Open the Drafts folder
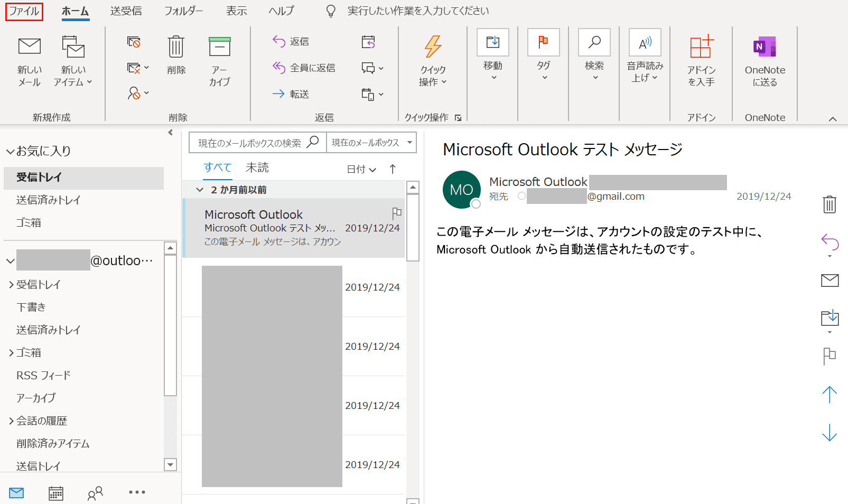Viewport: 848px width, 504px height. pos(31,307)
